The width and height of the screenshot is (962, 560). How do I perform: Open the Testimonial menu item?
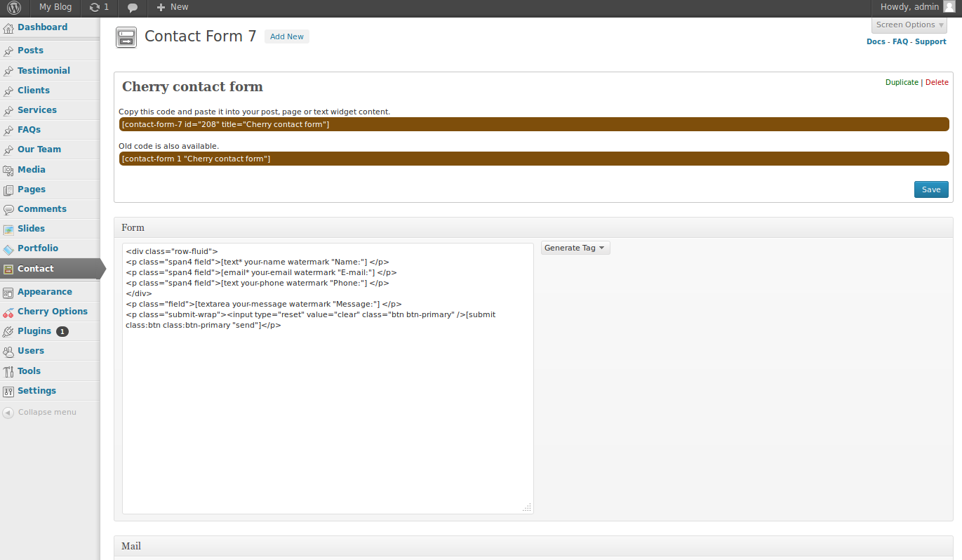tap(44, 70)
